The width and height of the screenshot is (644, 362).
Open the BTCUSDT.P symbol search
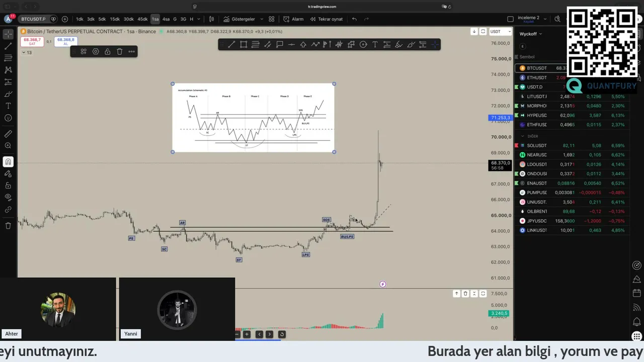tap(33, 19)
